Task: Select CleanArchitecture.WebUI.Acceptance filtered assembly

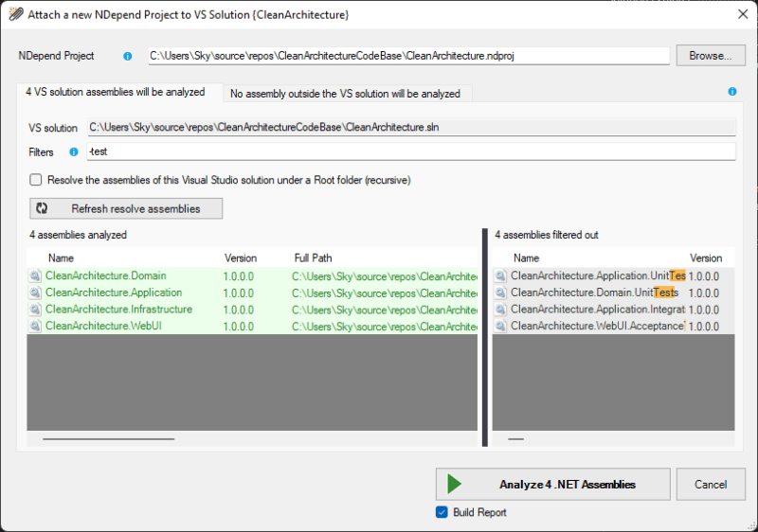Action: 598,326
